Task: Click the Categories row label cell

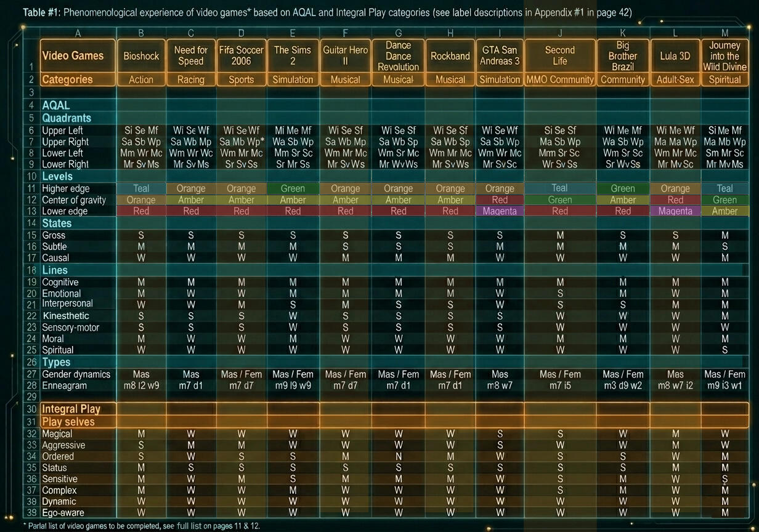Action: (78, 79)
